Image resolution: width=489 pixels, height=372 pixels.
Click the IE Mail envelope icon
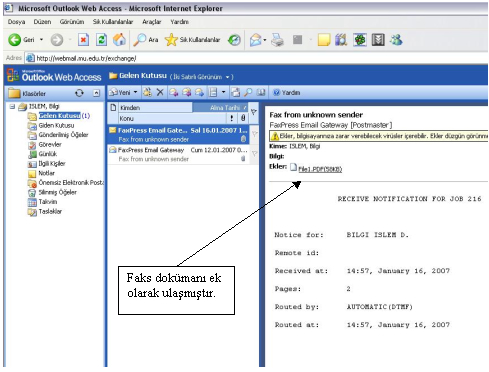256,40
